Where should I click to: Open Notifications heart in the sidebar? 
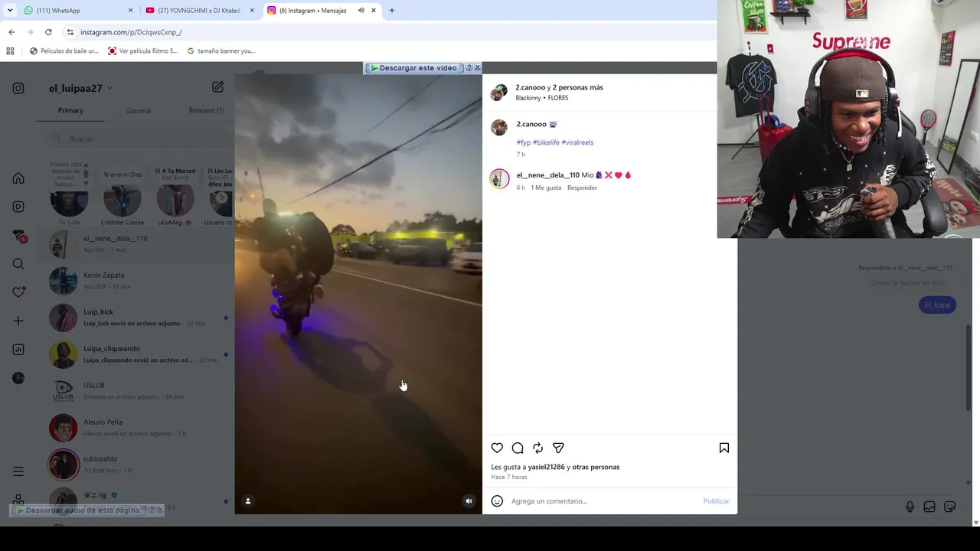pyautogui.click(x=18, y=292)
